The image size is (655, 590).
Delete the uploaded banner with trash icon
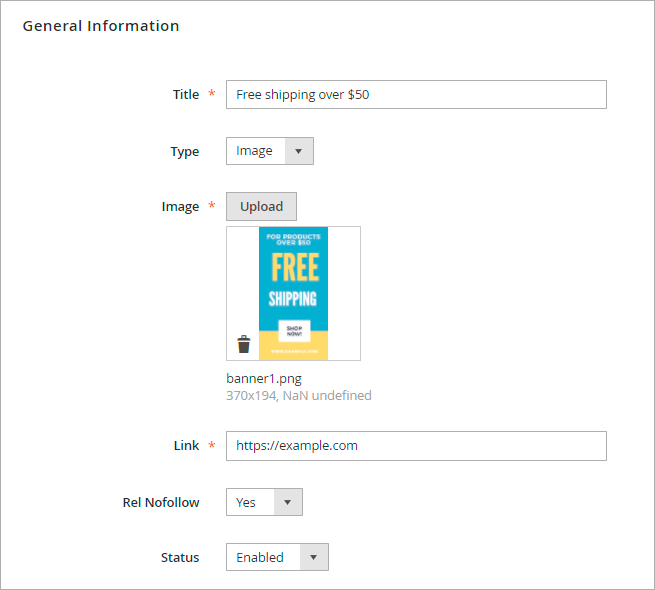(243, 345)
